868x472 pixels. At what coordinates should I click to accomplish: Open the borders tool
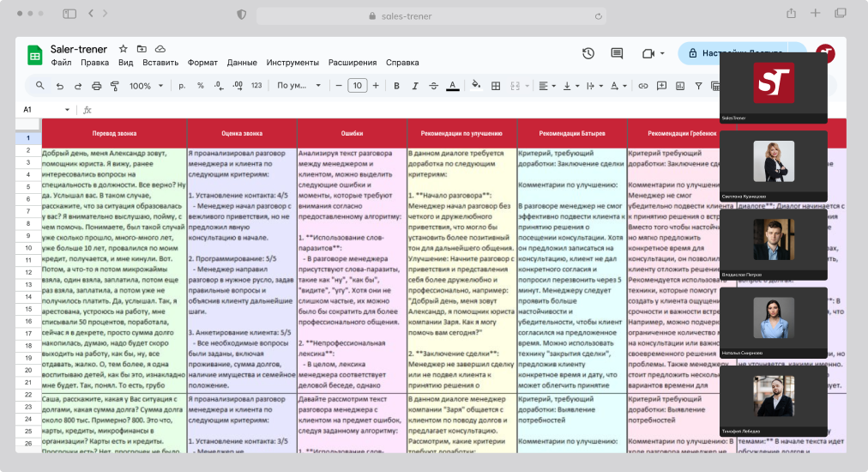(x=496, y=86)
